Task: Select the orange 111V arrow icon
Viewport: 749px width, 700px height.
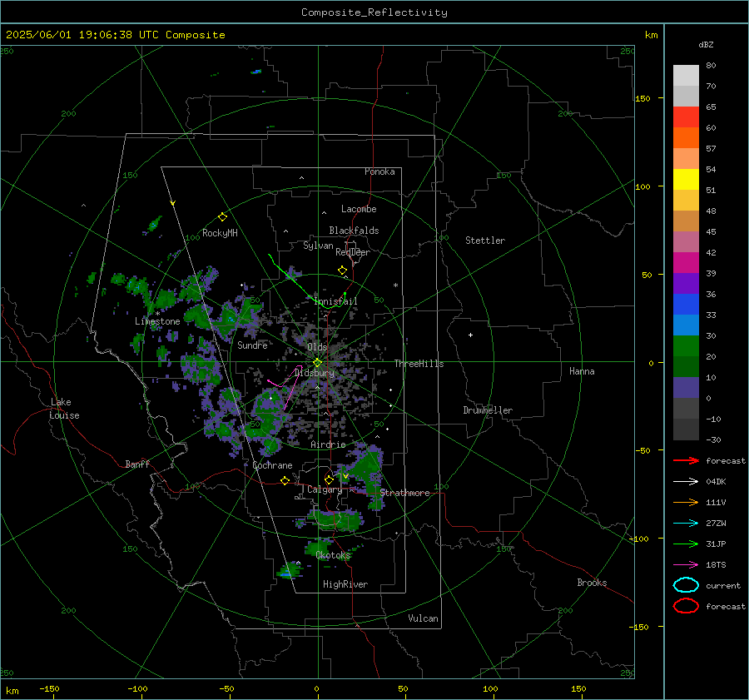Action: click(x=686, y=502)
